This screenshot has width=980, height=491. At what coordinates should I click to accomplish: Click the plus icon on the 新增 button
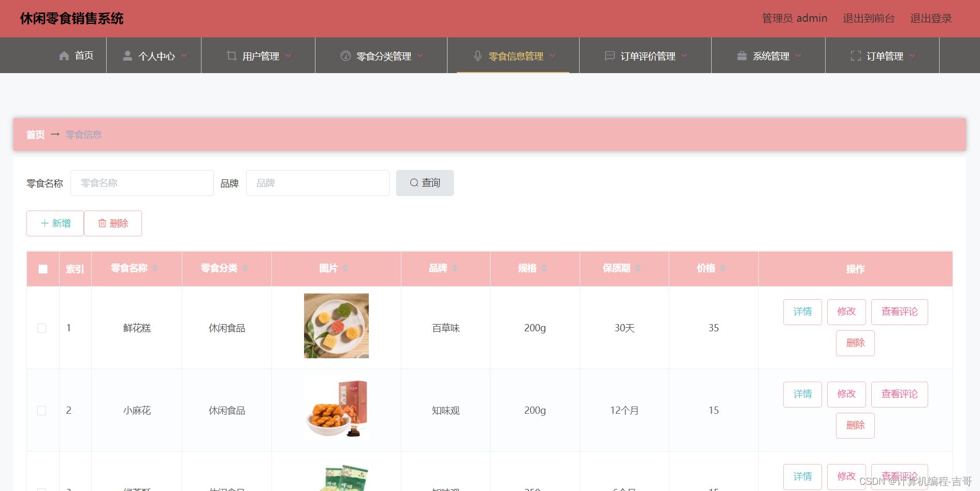[x=45, y=223]
